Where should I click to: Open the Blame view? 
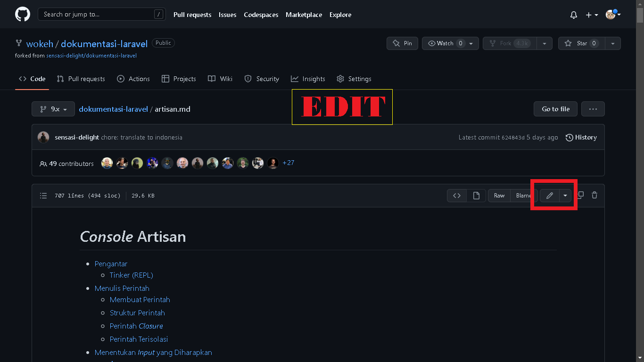(x=523, y=196)
